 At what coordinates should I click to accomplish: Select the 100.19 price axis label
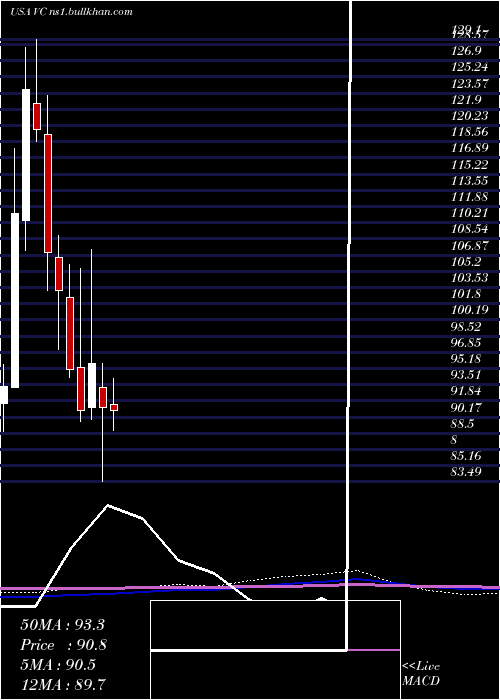point(470,310)
